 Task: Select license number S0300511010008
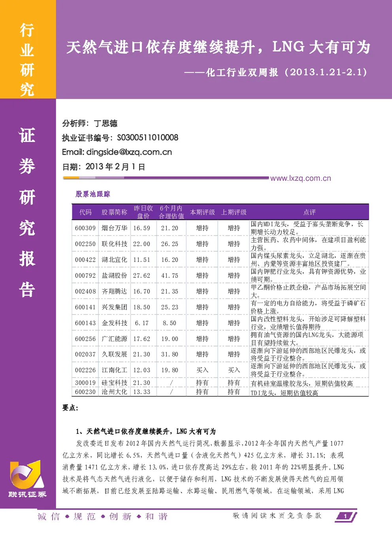(148, 138)
